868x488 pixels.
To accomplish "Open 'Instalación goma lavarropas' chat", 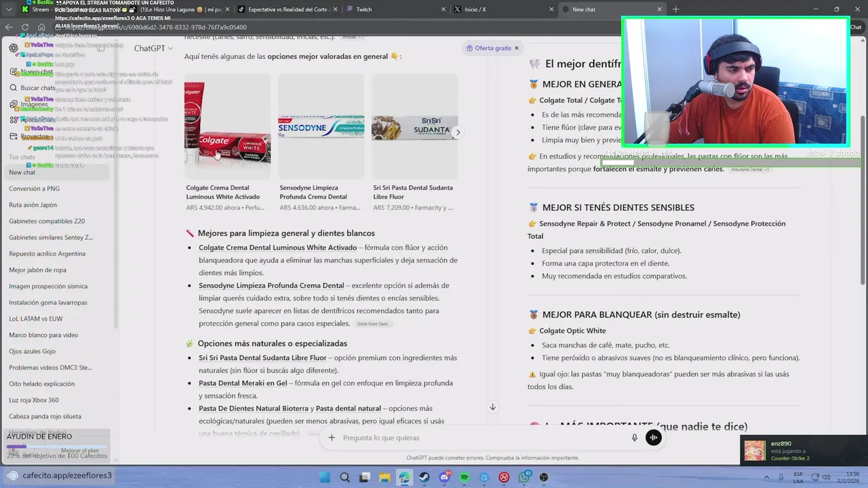I will [x=48, y=302].
